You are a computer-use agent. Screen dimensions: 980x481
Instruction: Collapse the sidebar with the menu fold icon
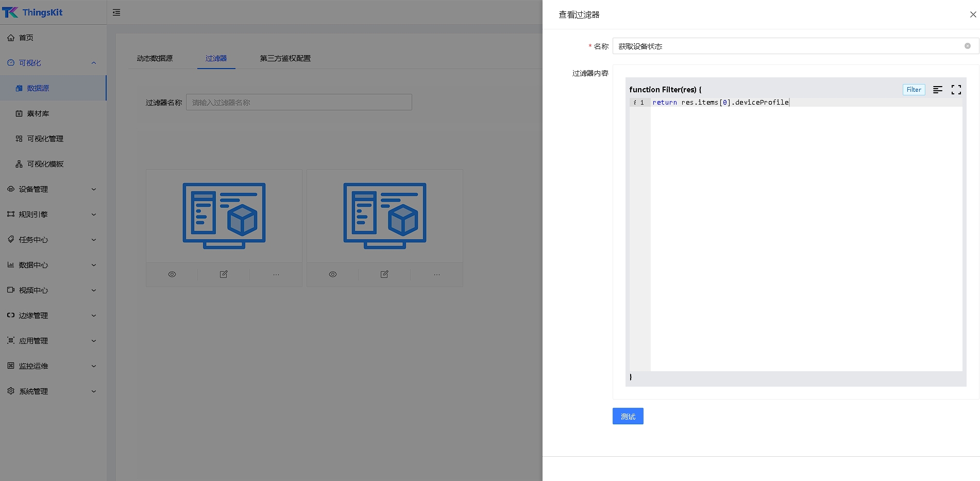tap(116, 12)
